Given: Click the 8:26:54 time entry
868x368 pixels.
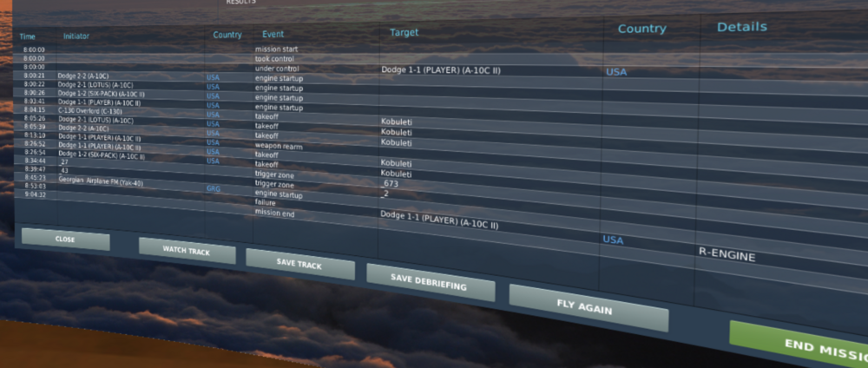Looking at the screenshot, I should click(35, 152).
